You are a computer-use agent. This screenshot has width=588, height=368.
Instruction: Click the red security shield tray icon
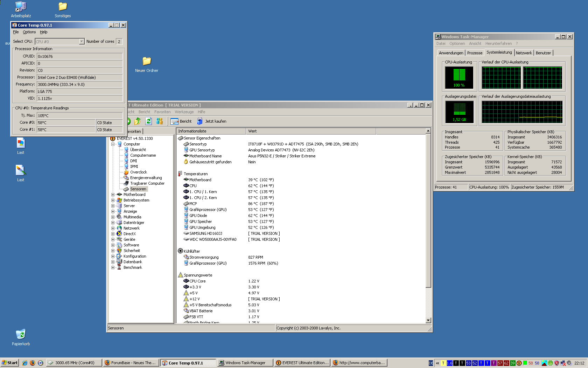(556, 363)
